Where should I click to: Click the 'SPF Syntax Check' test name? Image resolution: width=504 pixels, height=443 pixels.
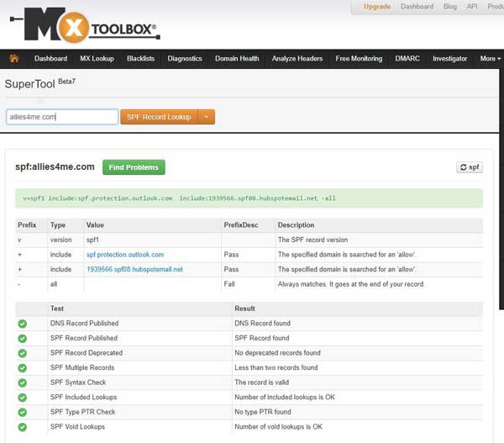[x=78, y=382]
